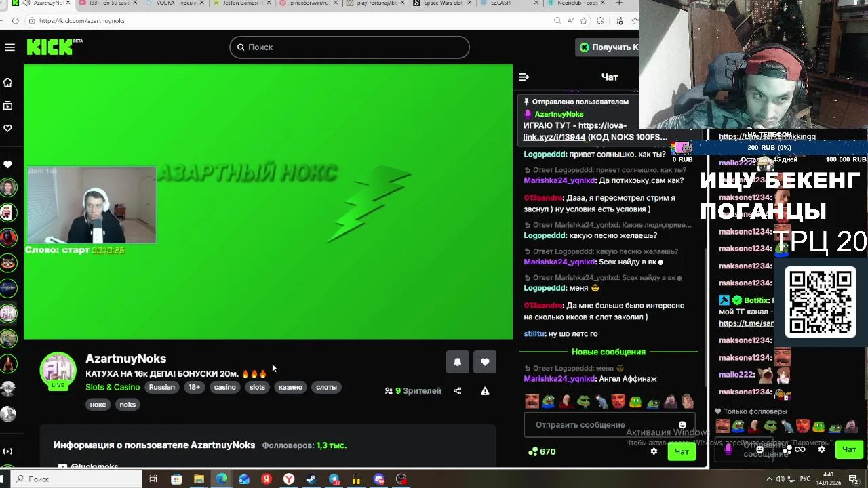Click purple microphone icon in overlay chat

(x=728, y=449)
